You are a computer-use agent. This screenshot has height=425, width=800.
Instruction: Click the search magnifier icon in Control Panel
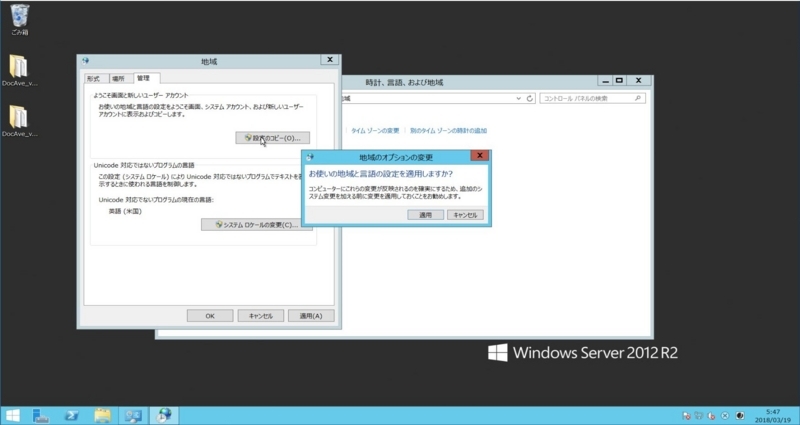coord(638,98)
